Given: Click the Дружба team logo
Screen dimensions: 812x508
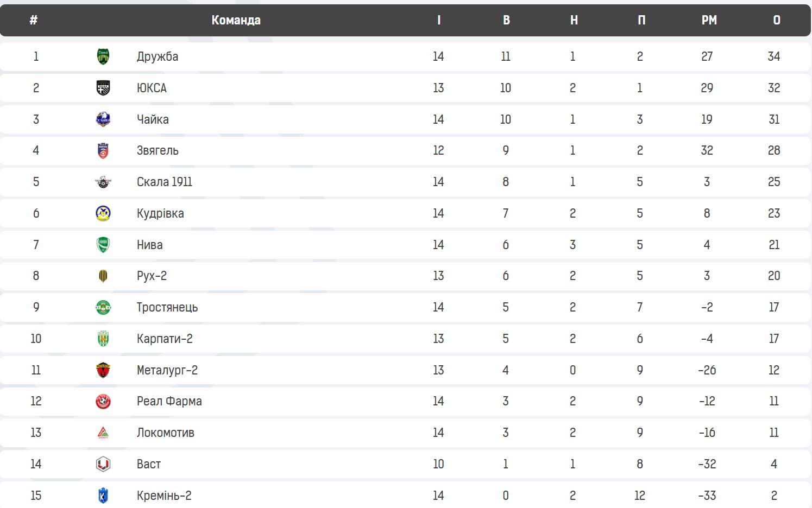Looking at the screenshot, I should coord(103,56).
